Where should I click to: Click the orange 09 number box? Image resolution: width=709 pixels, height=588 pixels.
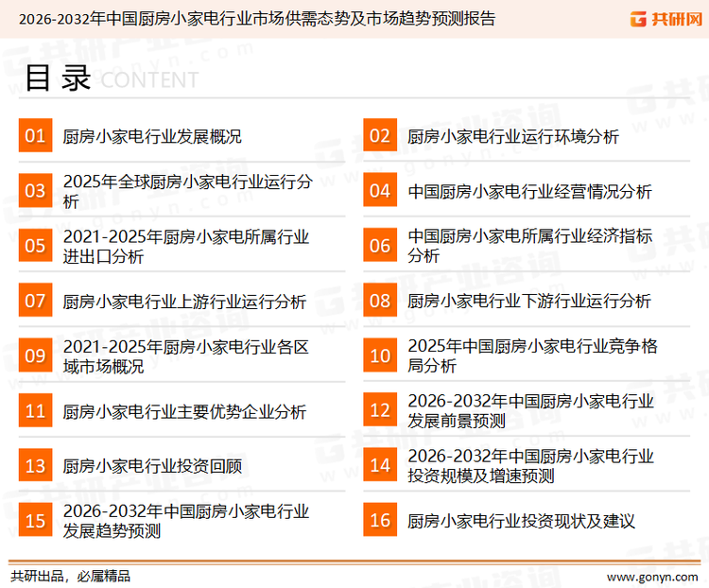point(35,355)
